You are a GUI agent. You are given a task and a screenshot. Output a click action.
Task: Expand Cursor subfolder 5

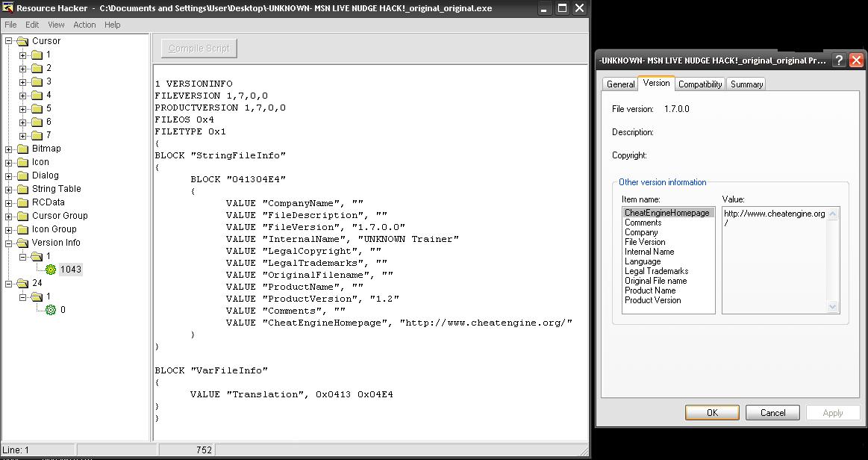[22, 108]
